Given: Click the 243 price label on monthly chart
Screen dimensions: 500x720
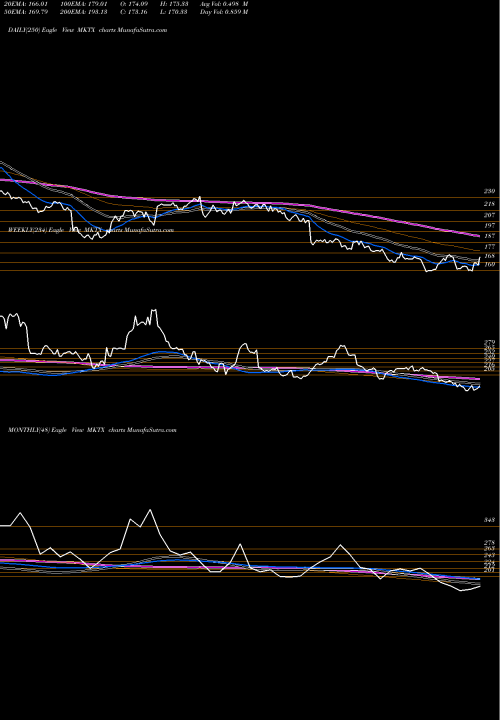Looking at the screenshot, I should click(x=489, y=555).
